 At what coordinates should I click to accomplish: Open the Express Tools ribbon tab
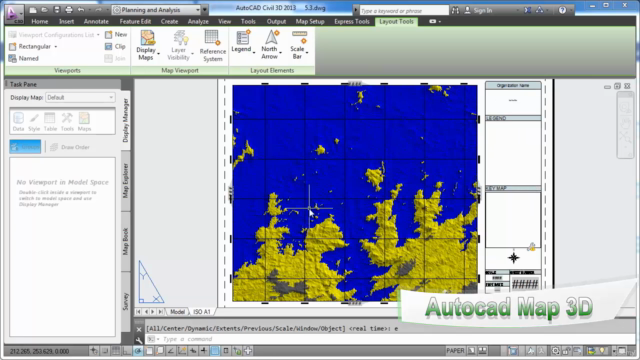point(351,21)
